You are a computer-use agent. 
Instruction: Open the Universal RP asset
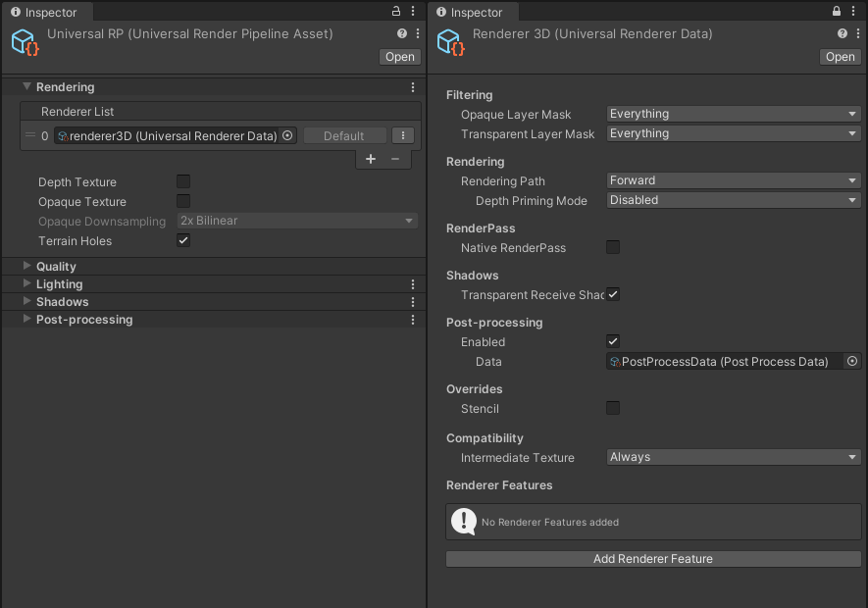coord(400,57)
